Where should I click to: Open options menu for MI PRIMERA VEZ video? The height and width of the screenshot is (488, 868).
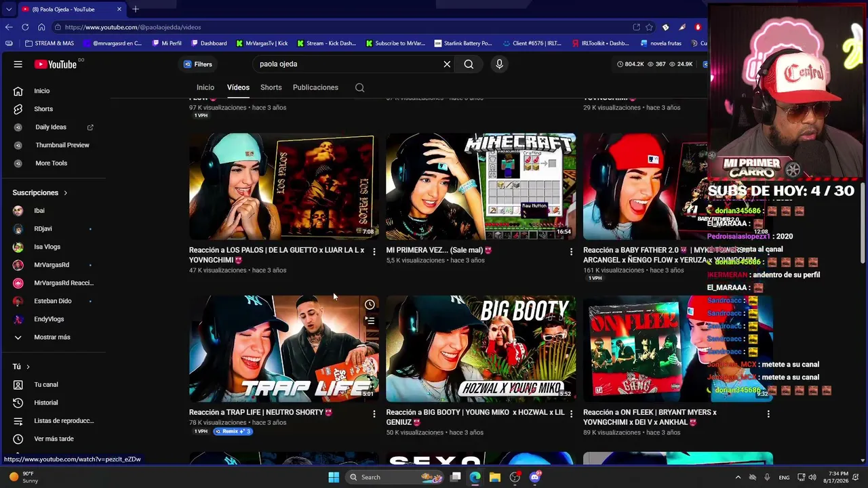571,251
